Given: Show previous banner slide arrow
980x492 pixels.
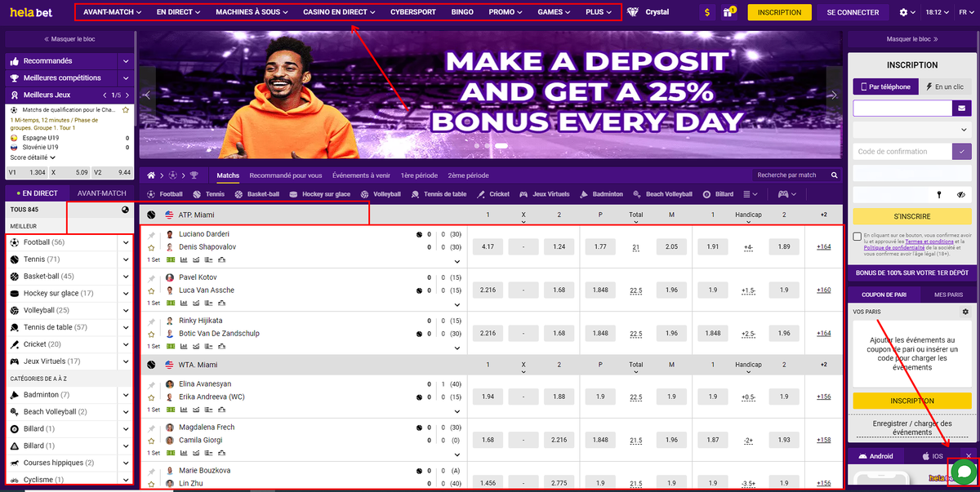Looking at the screenshot, I should point(148,95).
